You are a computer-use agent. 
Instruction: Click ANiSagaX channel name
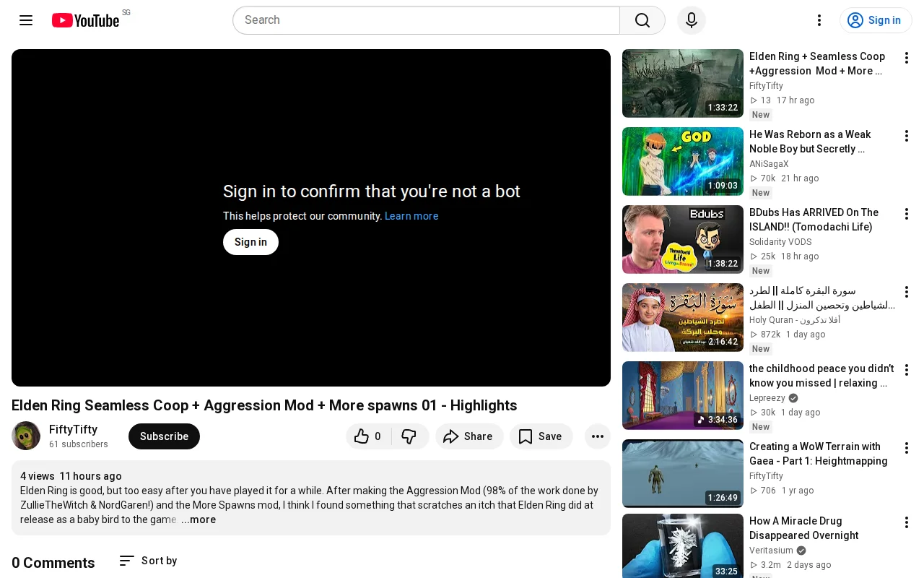[769, 164]
